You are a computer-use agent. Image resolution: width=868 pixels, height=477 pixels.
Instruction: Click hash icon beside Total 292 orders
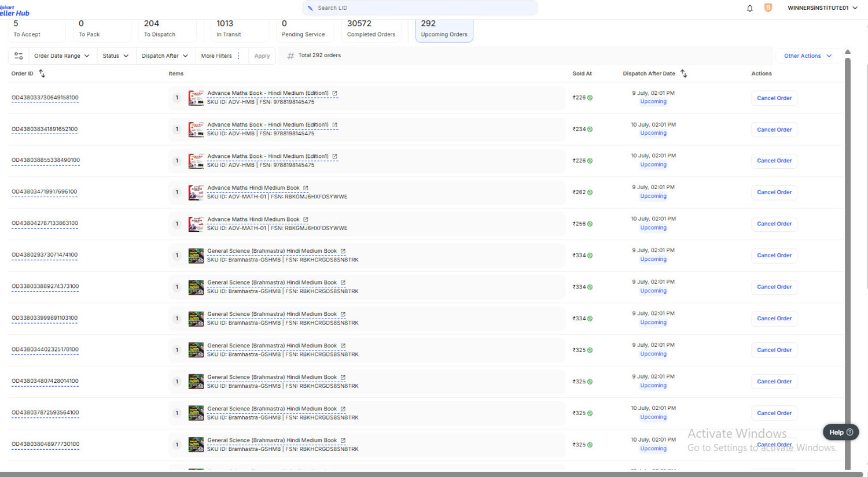(x=291, y=56)
